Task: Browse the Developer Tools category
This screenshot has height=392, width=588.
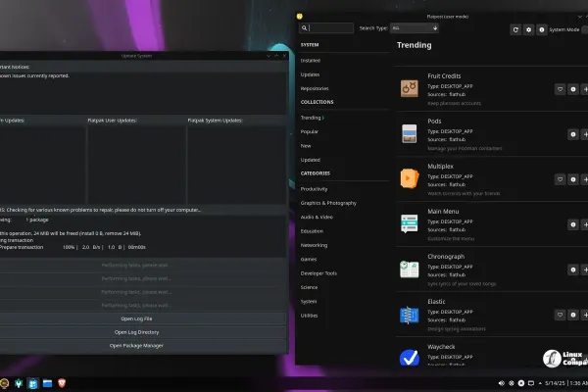Action: [x=318, y=273]
